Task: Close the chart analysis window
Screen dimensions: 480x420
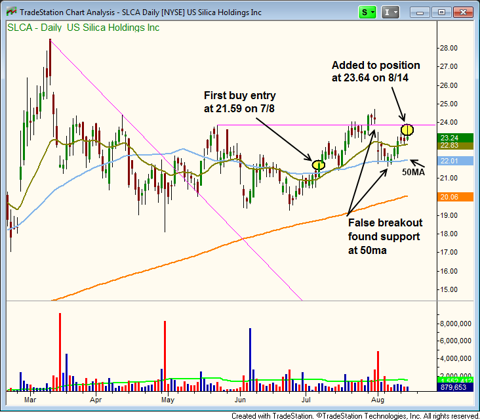Action: [x=463, y=12]
